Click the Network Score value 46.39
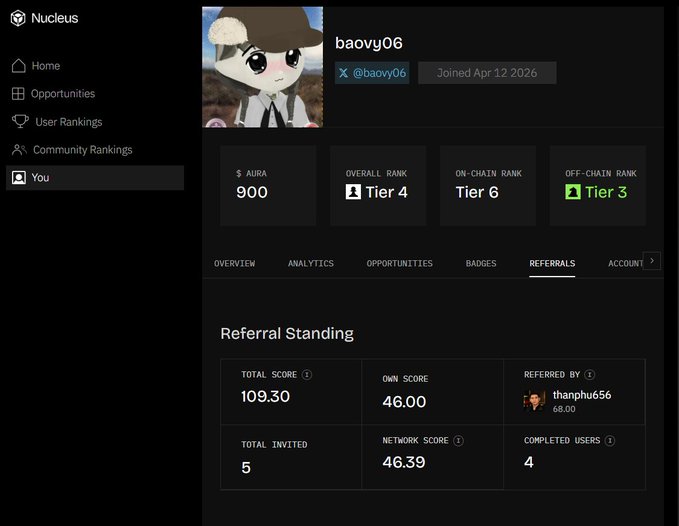This screenshot has height=526, width=679. click(404, 462)
